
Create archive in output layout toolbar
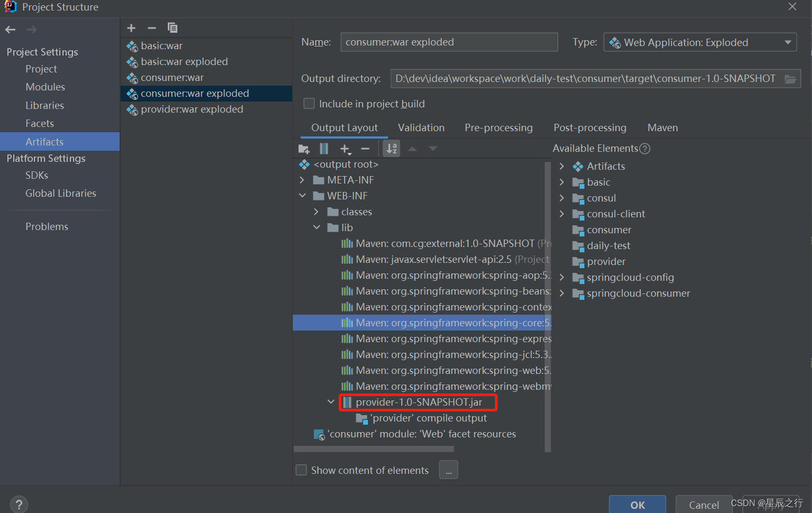(324, 149)
